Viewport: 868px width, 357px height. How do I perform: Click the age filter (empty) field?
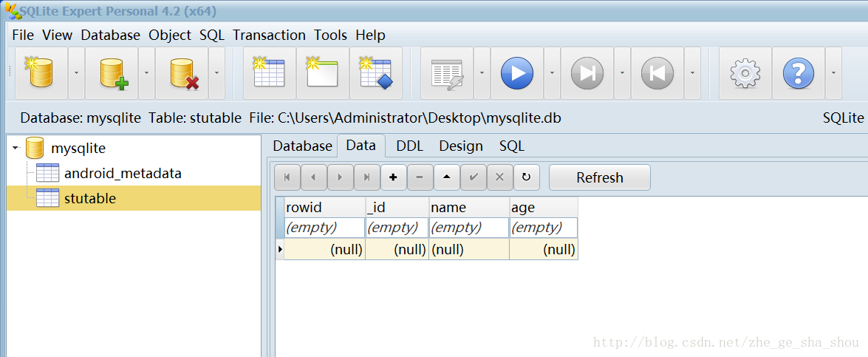tap(544, 228)
